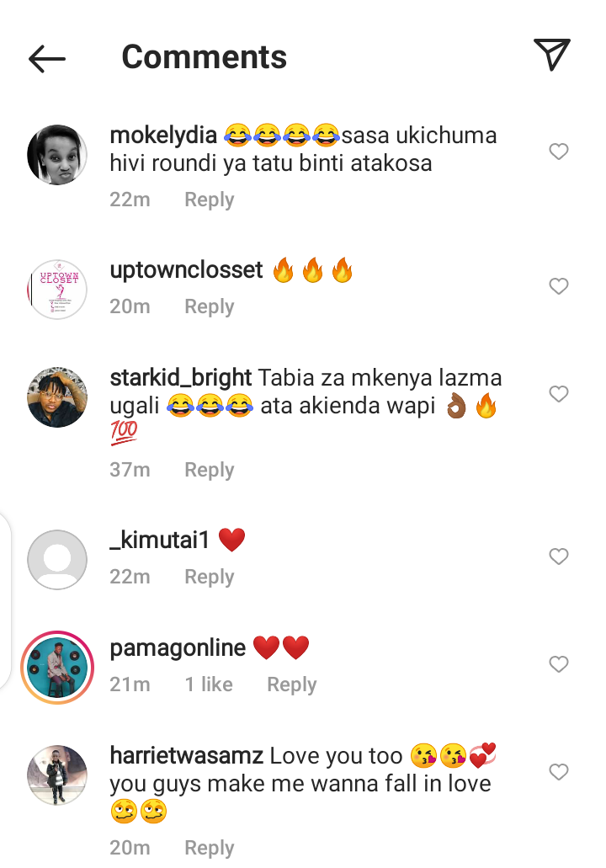Tap the heart beside pamagonline's comment

pos(558,663)
